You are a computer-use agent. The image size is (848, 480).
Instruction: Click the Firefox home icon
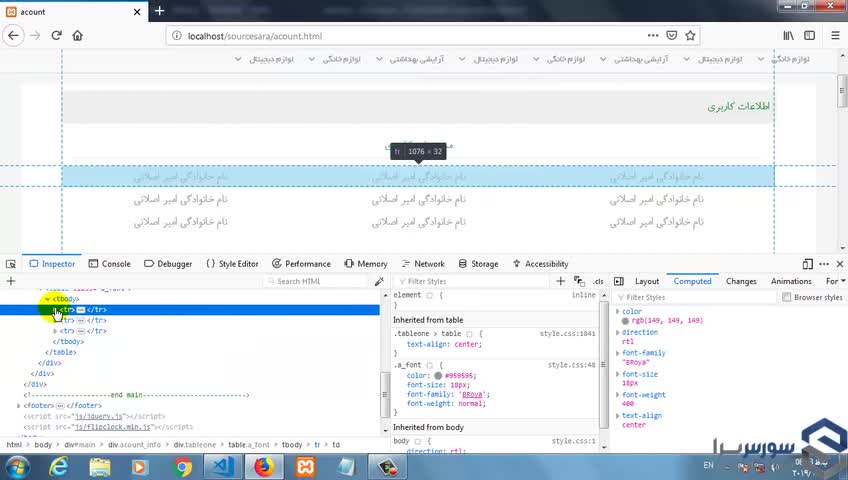point(77,36)
